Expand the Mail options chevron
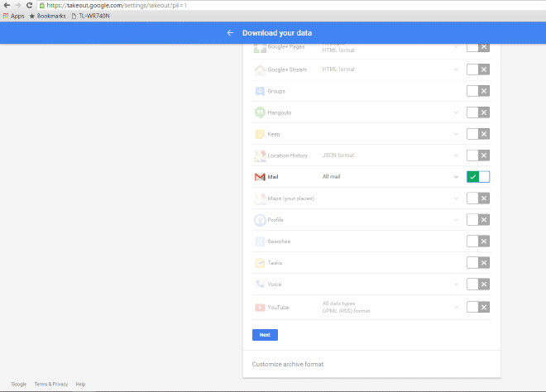Viewport: 546px width, 392px height. pyautogui.click(x=456, y=177)
